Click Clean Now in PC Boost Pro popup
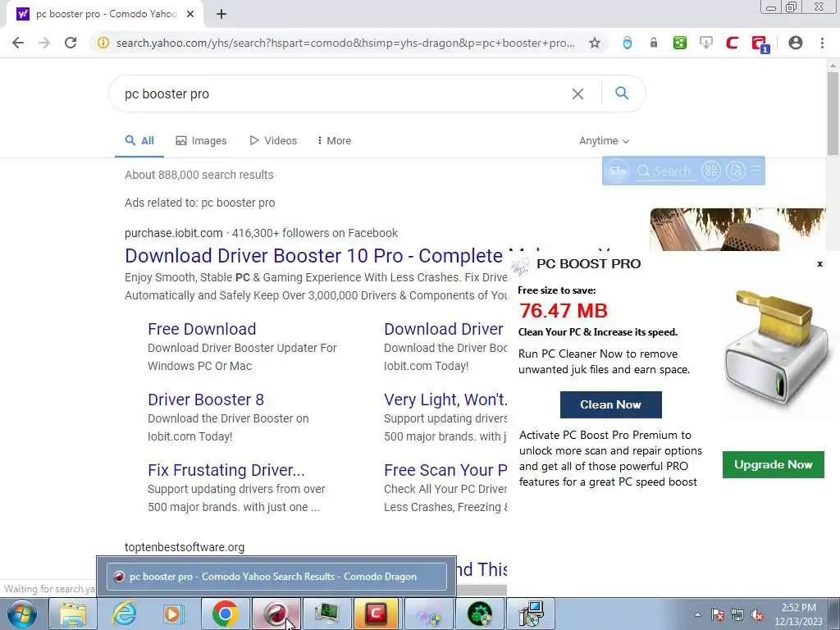Viewport: 840px width, 630px height. coord(610,404)
